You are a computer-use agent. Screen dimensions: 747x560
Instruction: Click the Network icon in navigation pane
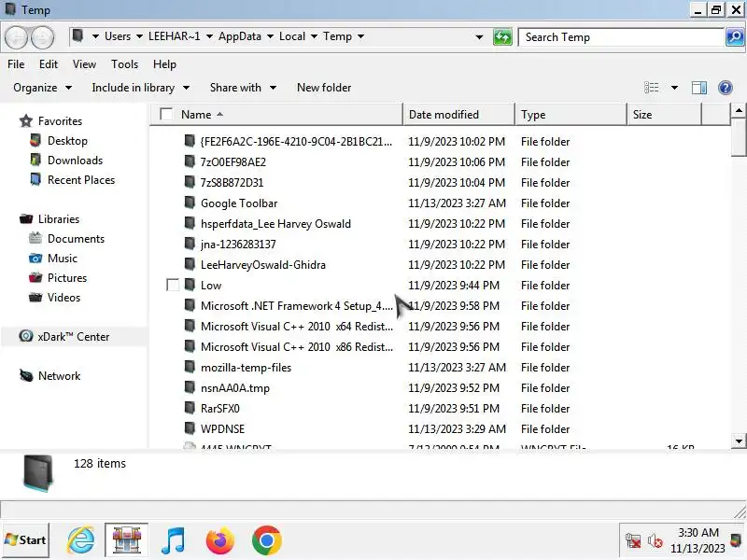pos(26,375)
